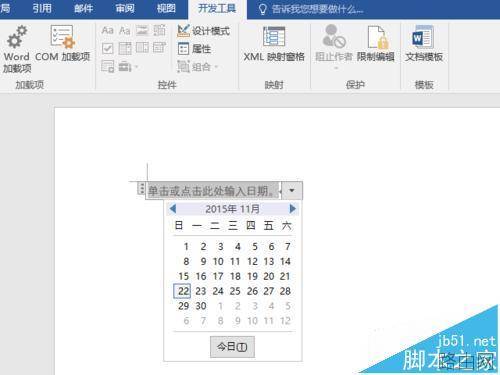Switch to View tab

(x=166, y=8)
